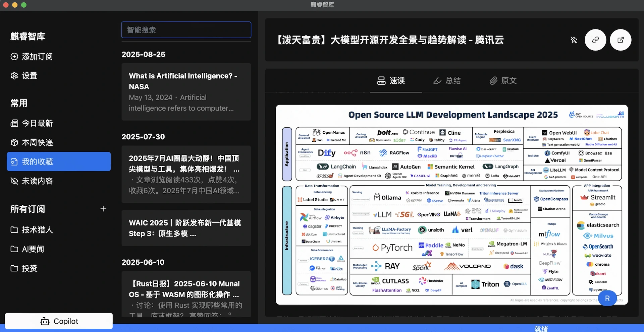The width and height of the screenshot is (644, 332).
Task: Click the Open Source LLM Landscape image
Action: point(452,205)
